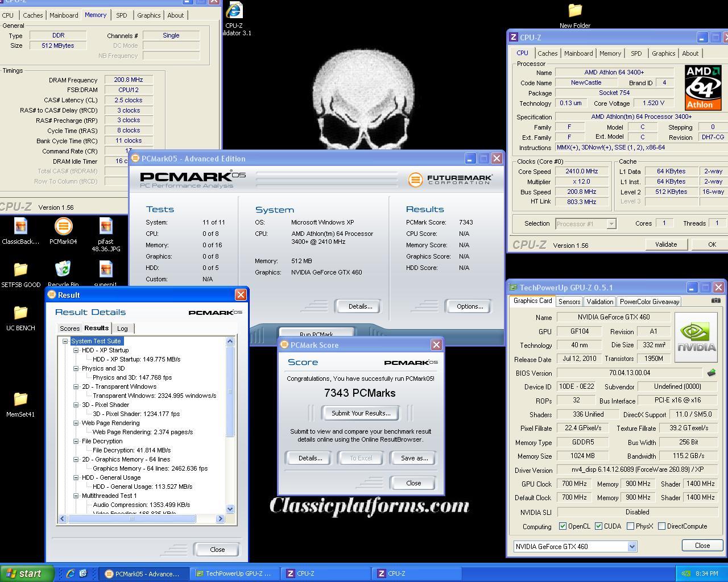Image resolution: width=728 pixels, height=582 pixels.
Task: Click the GPU Clock 700 MHz field
Action: [574, 484]
